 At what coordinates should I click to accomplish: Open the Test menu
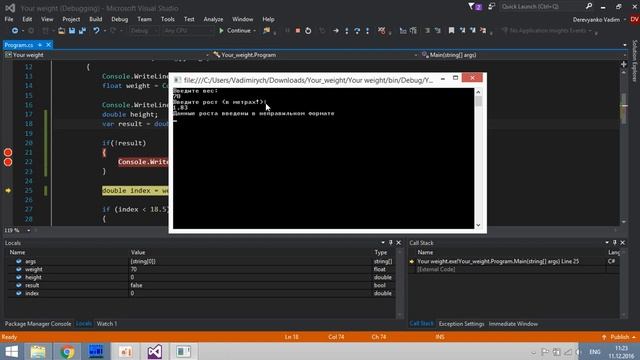coord(189,19)
